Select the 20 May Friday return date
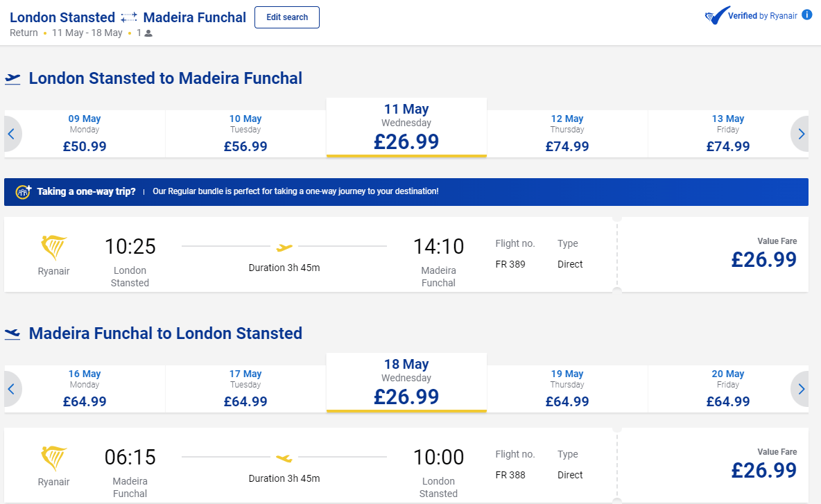 click(x=727, y=389)
